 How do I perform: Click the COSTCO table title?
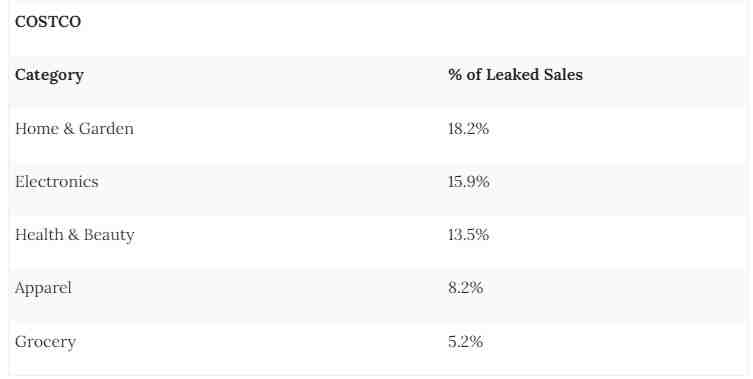pos(48,22)
